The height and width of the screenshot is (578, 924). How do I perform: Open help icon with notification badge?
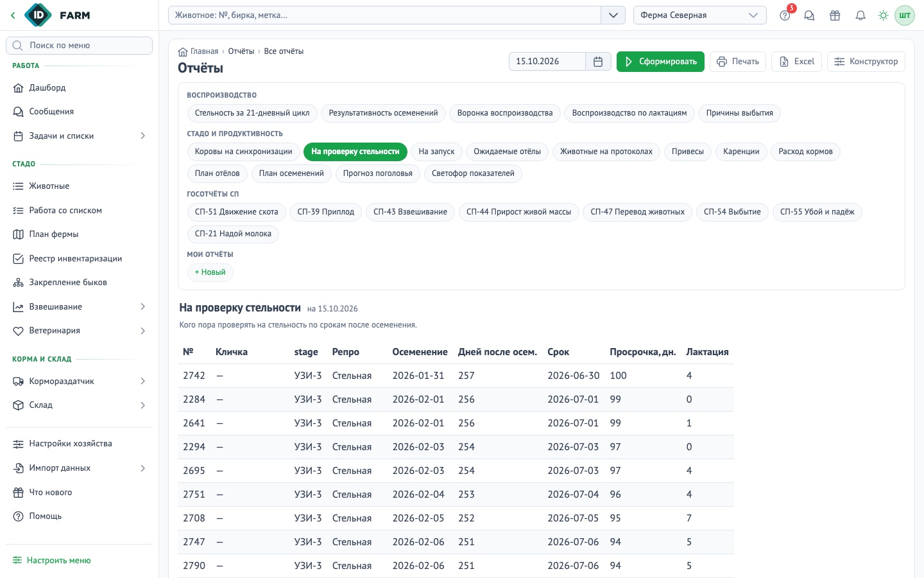coord(785,15)
